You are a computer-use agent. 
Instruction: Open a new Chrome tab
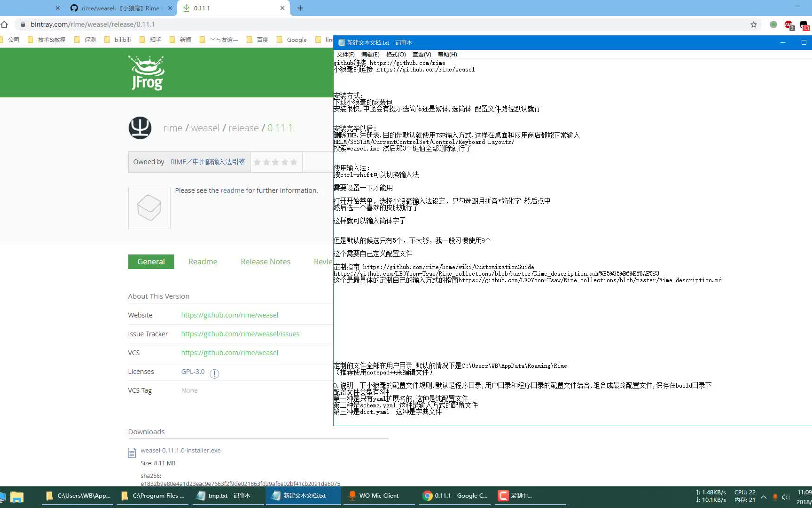tap(300, 8)
